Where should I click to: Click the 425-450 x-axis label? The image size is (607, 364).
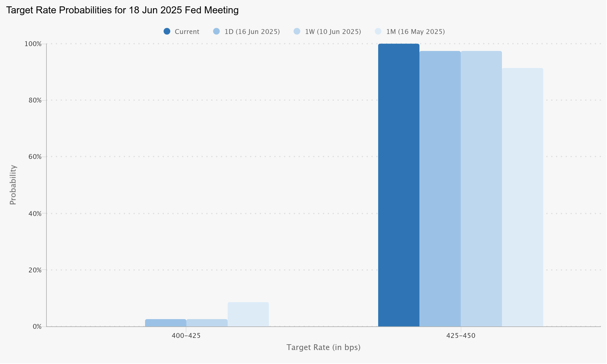coord(461,336)
